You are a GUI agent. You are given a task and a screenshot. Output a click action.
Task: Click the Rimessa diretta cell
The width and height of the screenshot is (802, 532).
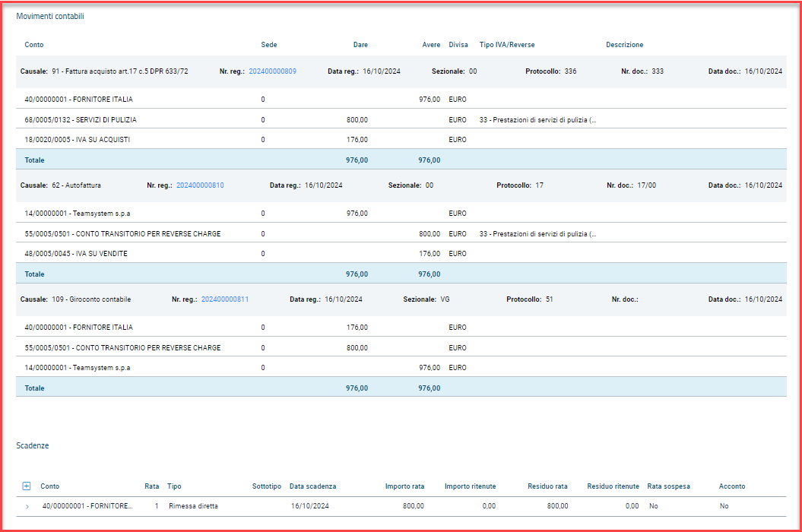point(193,506)
